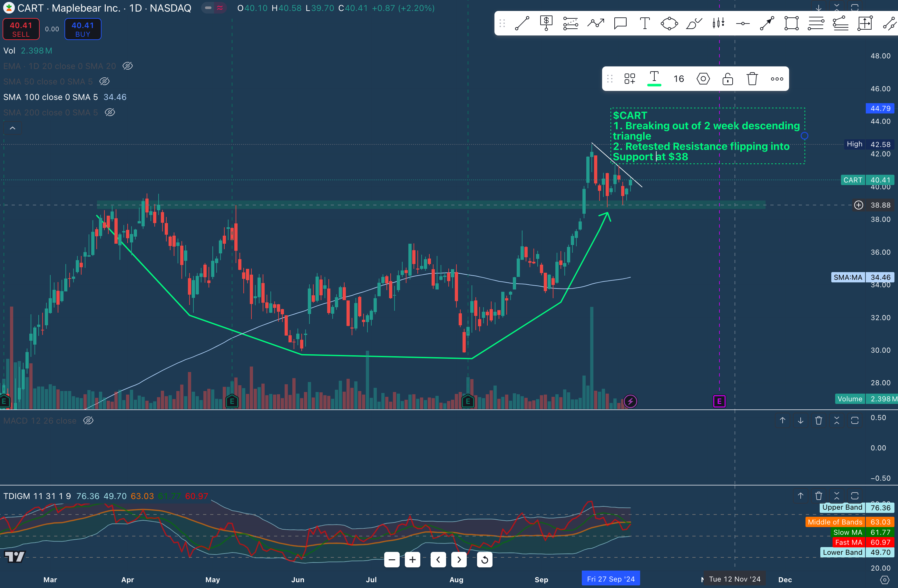Click the TDIGM indicator legend title

tap(37, 496)
